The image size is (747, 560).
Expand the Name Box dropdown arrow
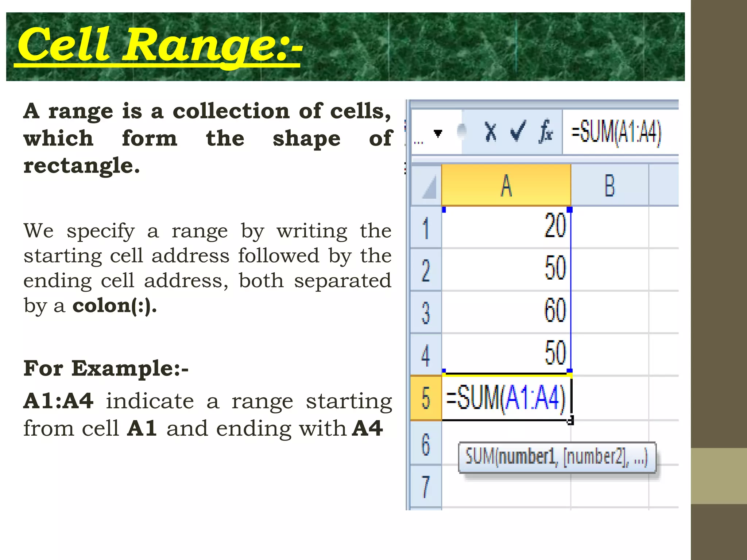tap(438, 133)
